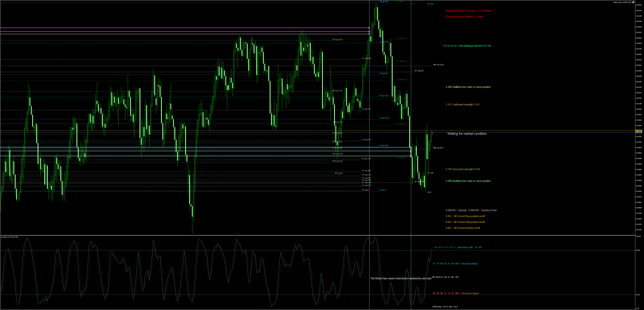The width and height of the screenshot is (644, 310).
Task: Select the H4 0 label below the candles
Action: 429,192
